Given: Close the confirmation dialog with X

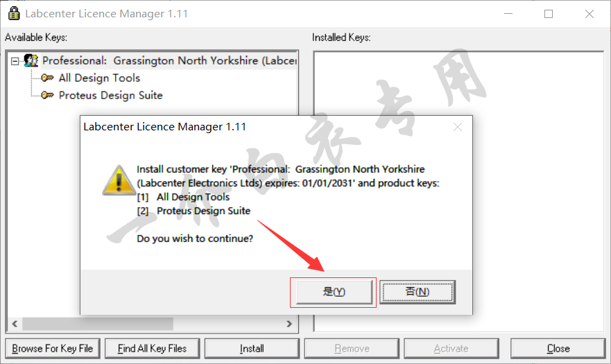Looking at the screenshot, I should (458, 127).
